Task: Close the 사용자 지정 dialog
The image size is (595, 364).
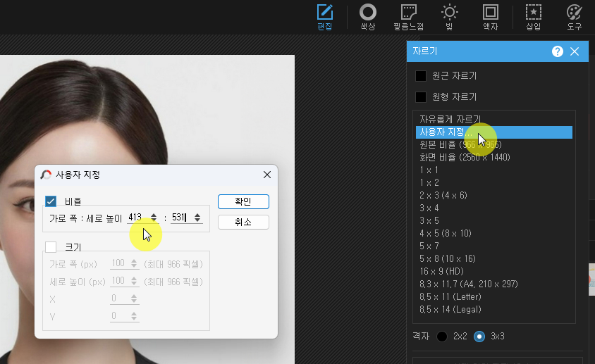Action: pyautogui.click(x=267, y=175)
